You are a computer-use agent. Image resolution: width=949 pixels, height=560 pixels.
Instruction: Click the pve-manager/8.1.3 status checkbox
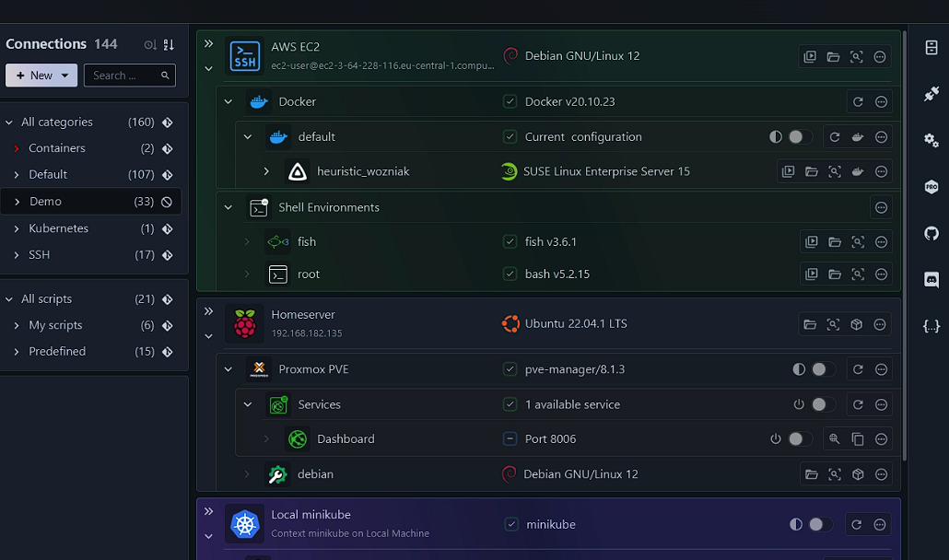pyautogui.click(x=510, y=369)
